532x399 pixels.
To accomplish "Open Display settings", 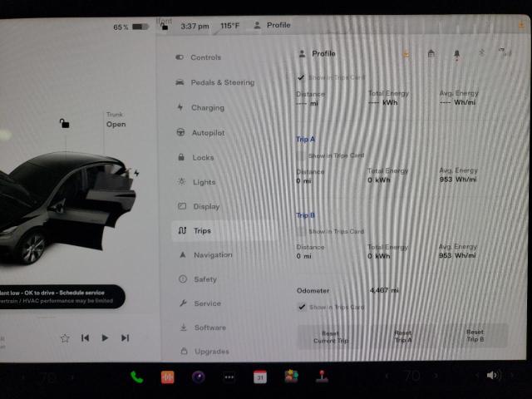I will pos(199,206).
